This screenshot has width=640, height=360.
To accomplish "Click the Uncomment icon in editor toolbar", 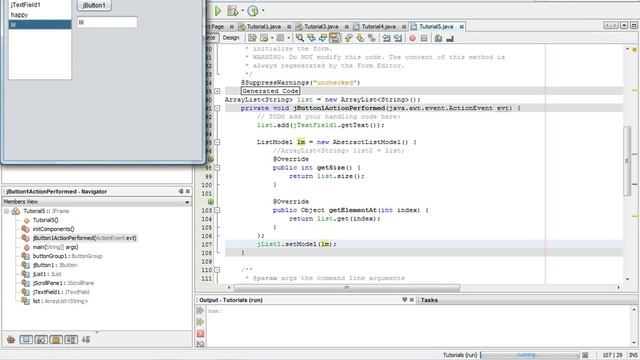I will [450, 38].
